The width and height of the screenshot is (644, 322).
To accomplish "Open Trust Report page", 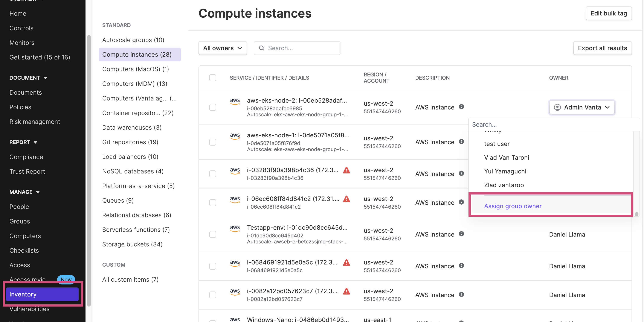I will [27, 171].
